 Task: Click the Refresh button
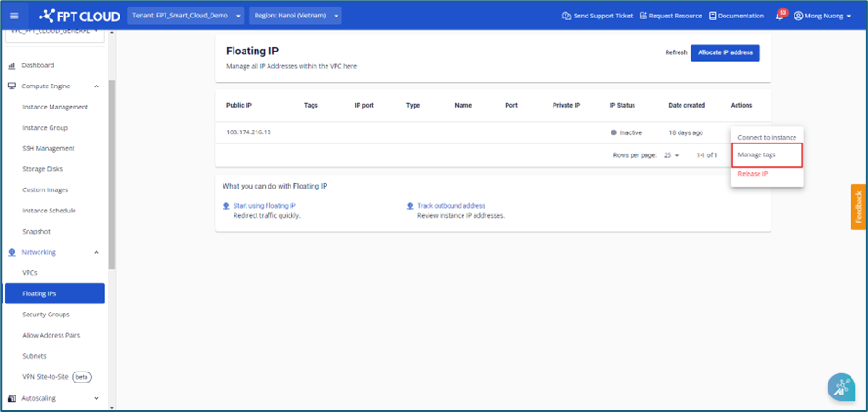click(676, 52)
